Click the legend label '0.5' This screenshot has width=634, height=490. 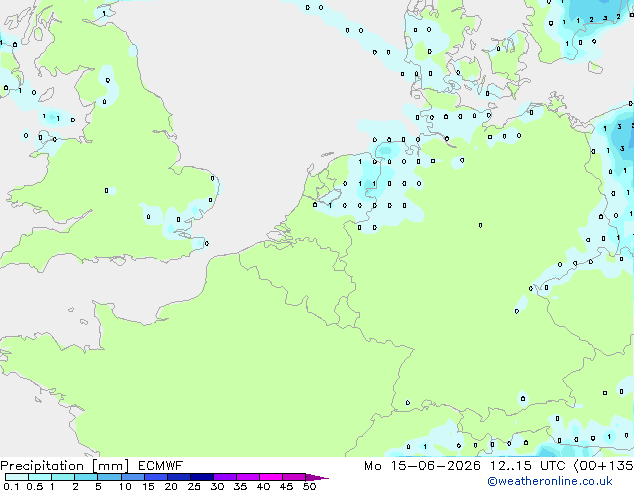(35, 486)
